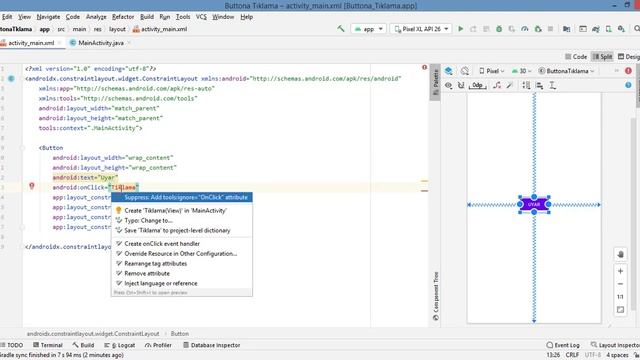Screen dimensions: 640x360
Task: Click the red error bulb in editor gutter
Action: click(x=31, y=186)
